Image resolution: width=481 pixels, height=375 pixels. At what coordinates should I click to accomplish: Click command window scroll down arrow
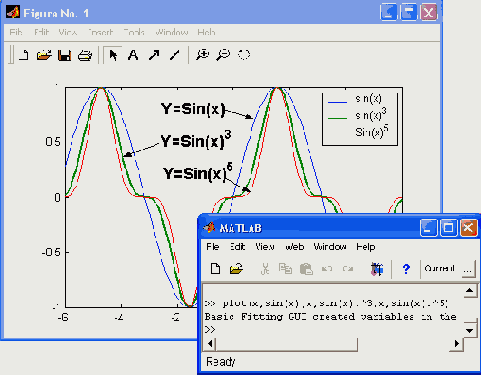coord(470,330)
